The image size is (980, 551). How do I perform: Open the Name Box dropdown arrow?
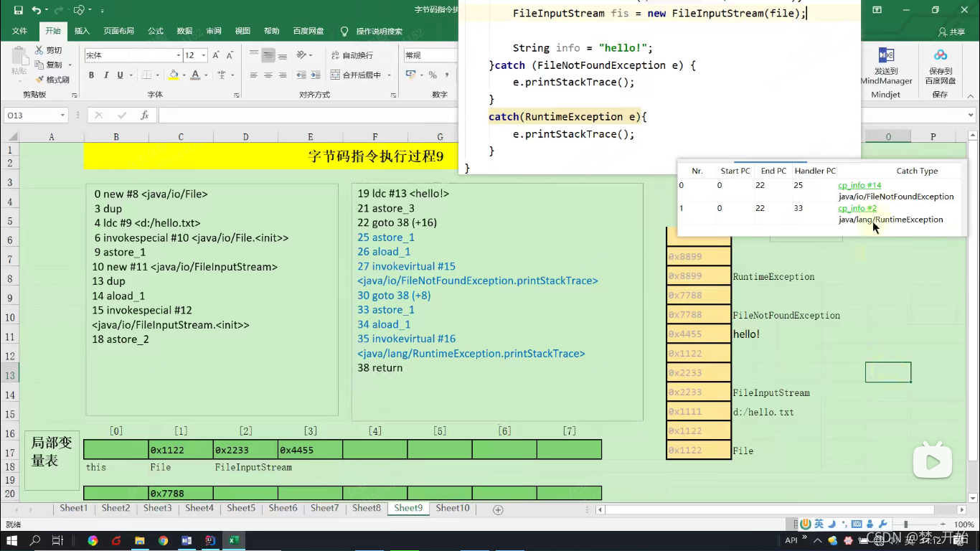pos(62,116)
